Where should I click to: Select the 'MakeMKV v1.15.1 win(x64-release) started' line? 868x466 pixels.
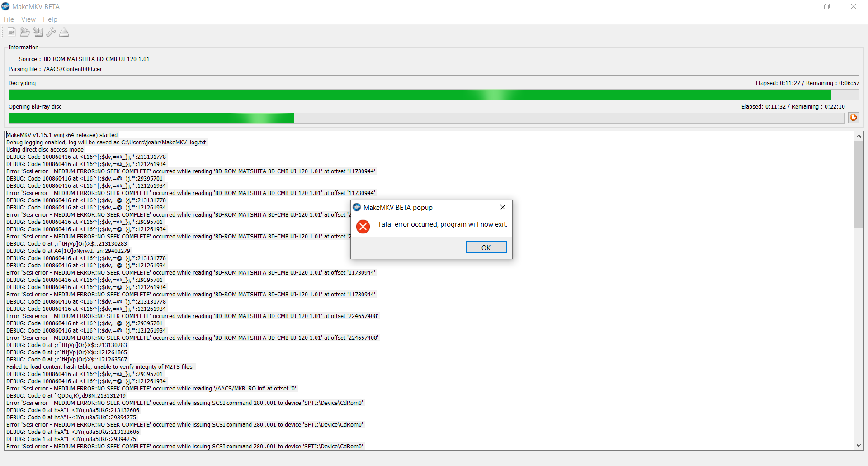point(62,135)
